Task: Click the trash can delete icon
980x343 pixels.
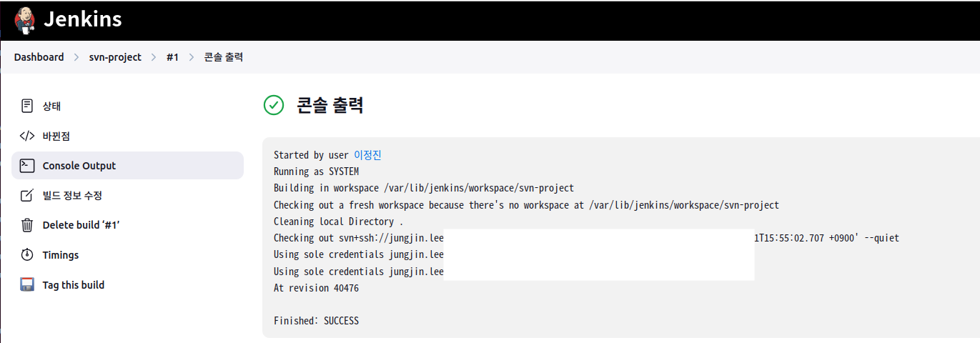Action: click(27, 225)
